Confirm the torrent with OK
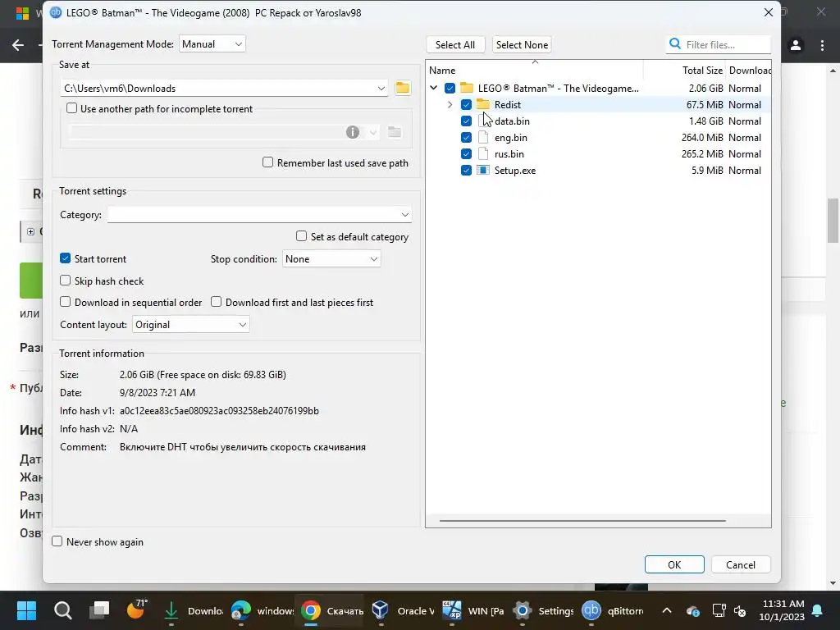Screen dimensions: 840x630 (x=674, y=564)
